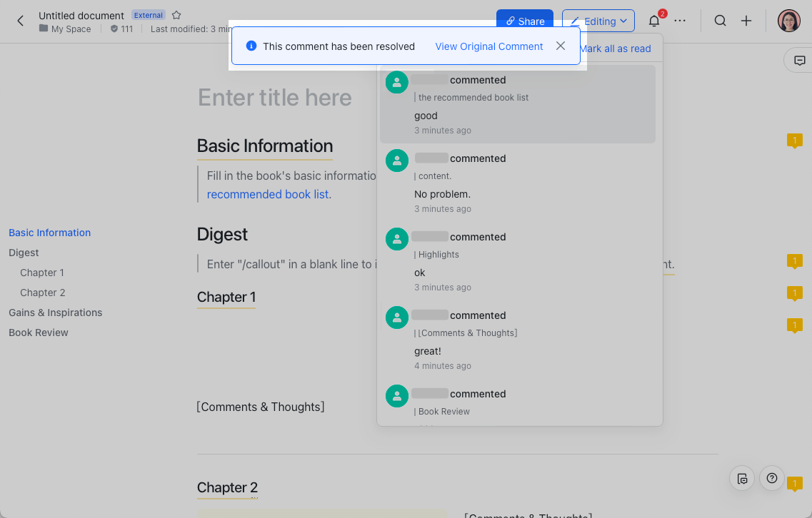Open the Editing mode dropdown
The height and width of the screenshot is (518, 812).
(598, 21)
